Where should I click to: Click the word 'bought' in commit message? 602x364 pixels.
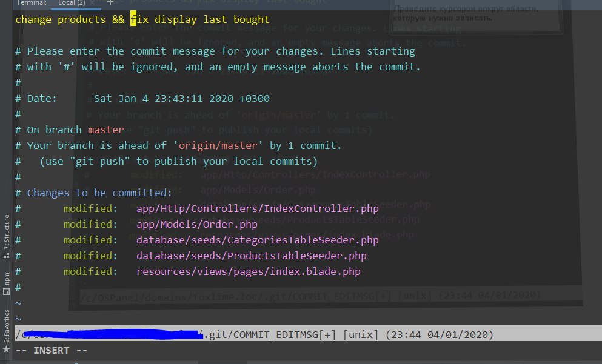click(x=252, y=19)
